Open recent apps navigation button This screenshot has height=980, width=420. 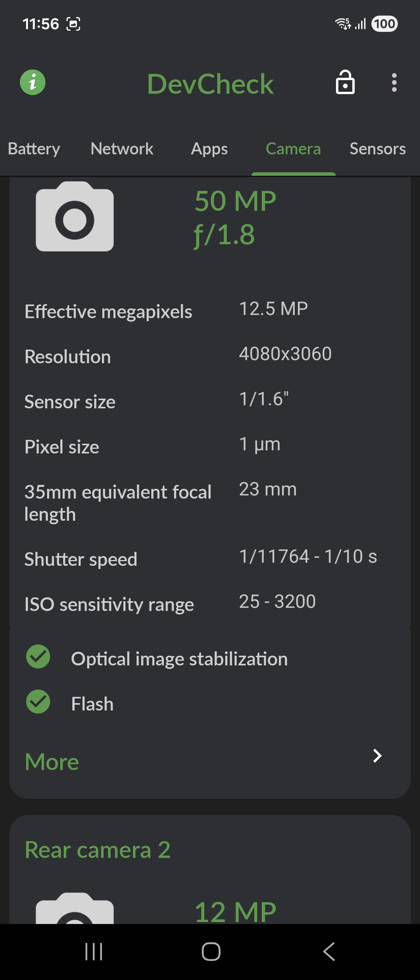click(94, 952)
